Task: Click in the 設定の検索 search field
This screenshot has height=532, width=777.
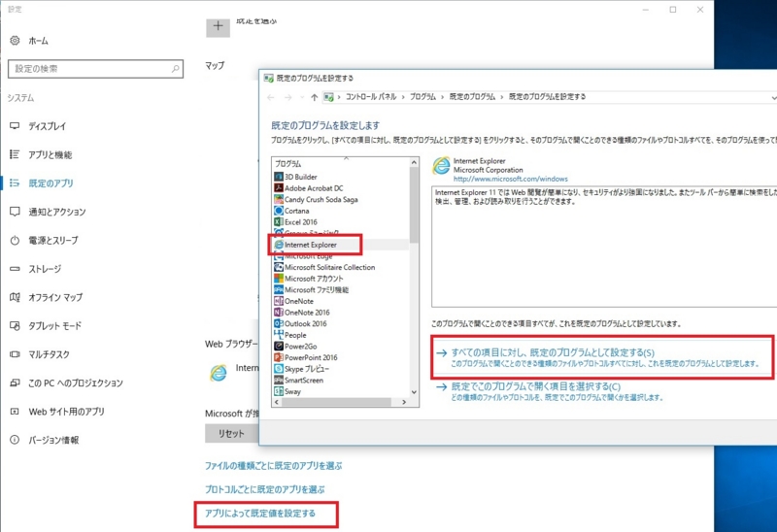Action: point(95,69)
